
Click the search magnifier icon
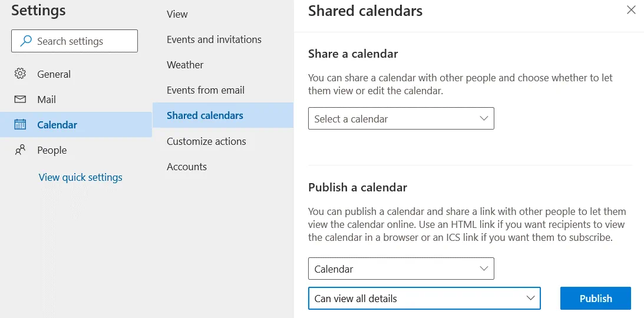pos(26,41)
